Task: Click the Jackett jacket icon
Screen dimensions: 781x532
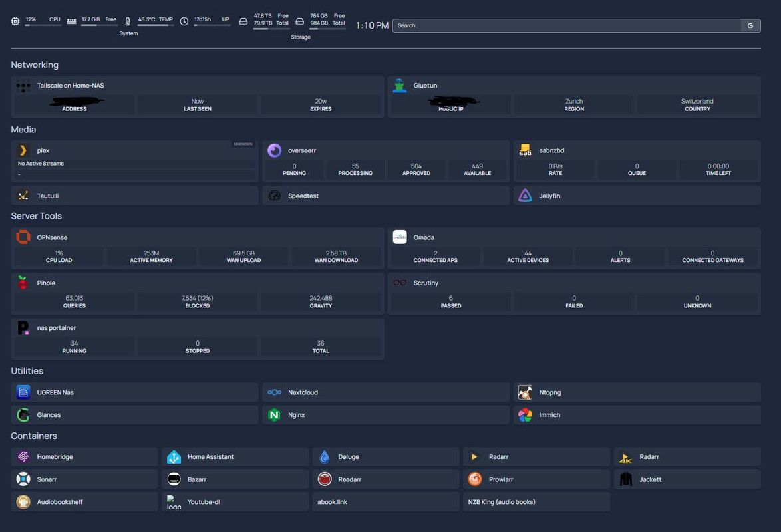Action: tap(625, 479)
